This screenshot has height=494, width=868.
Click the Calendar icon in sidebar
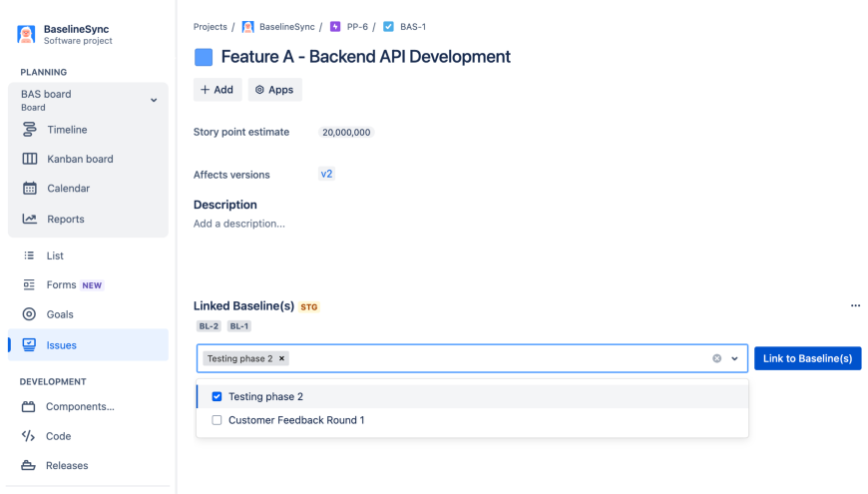pyautogui.click(x=30, y=189)
